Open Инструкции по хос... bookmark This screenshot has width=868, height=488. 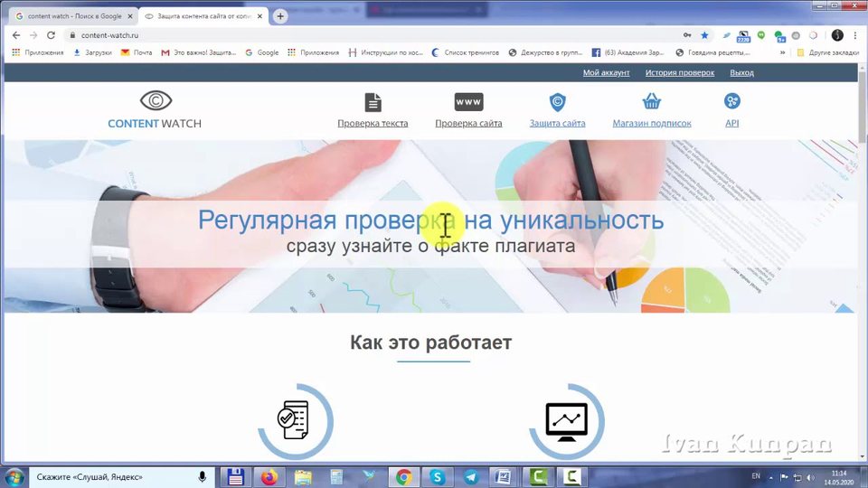pyautogui.click(x=385, y=52)
